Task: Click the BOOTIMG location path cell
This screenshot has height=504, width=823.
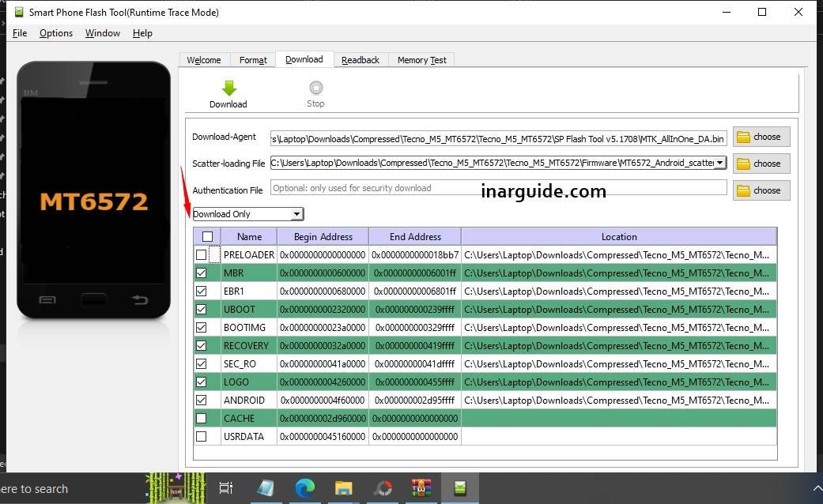Action: (619, 327)
